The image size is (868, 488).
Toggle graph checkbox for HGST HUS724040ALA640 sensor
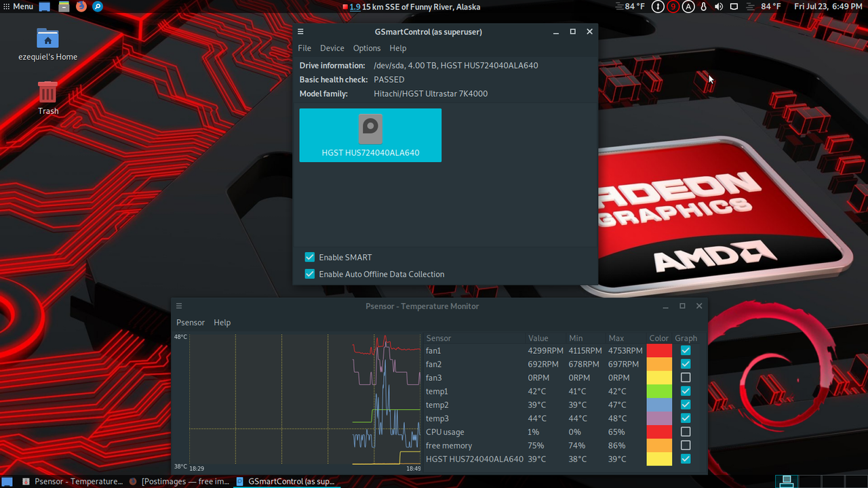686,459
